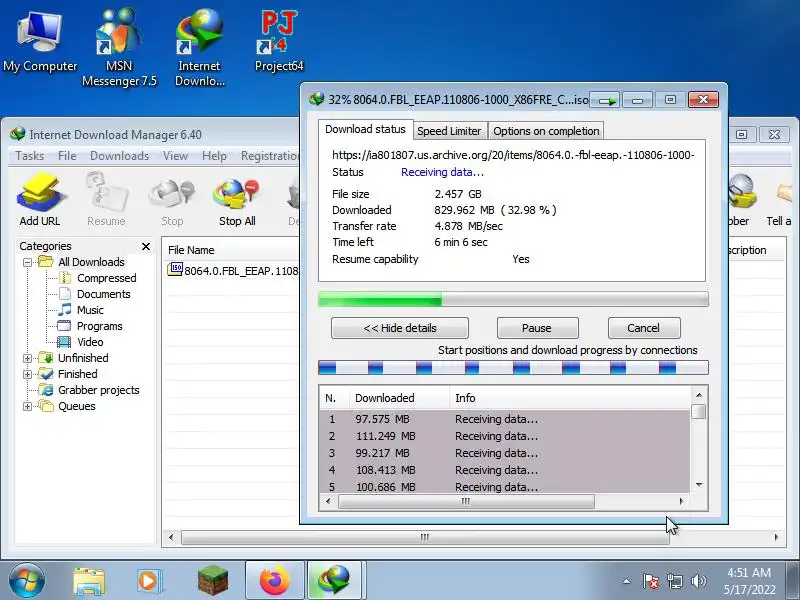Image resolution: width=800 pixels, height=600 pixels.
Task: Click the archive.org download URL text
Action: click(x=513, y=155)
